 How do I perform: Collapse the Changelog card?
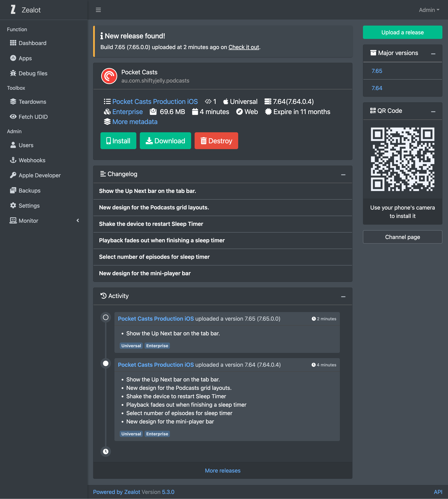click(x=343, y=175)
